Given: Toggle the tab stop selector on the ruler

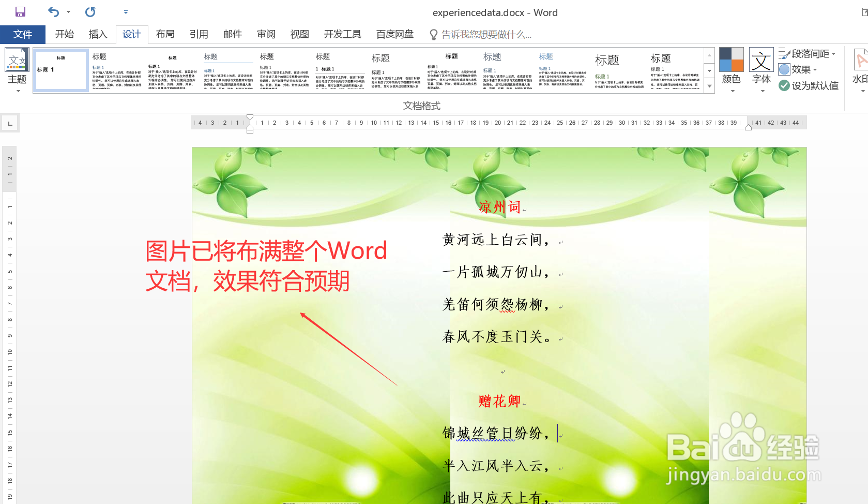Looking at the screenshot, I should [10, 123].
